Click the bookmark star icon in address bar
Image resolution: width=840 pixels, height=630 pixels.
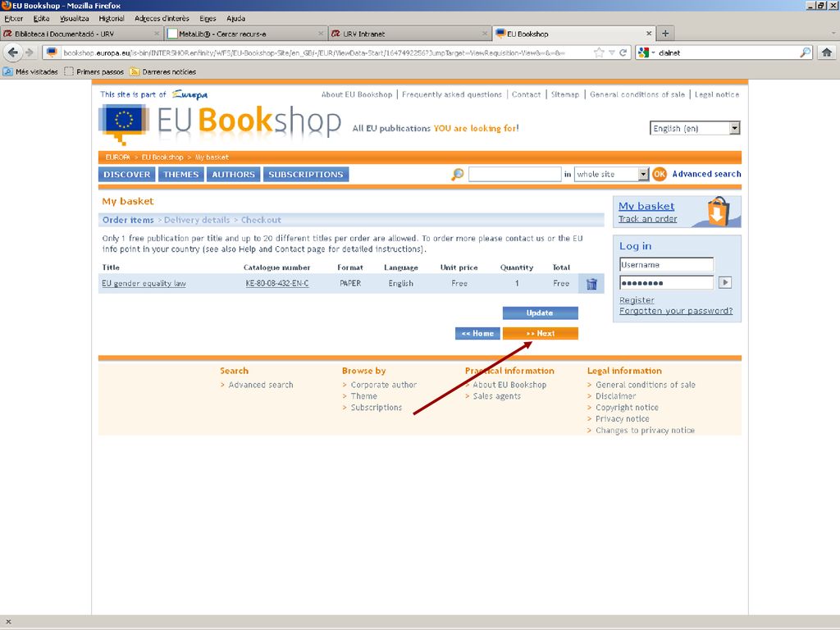tap(599, 52)
